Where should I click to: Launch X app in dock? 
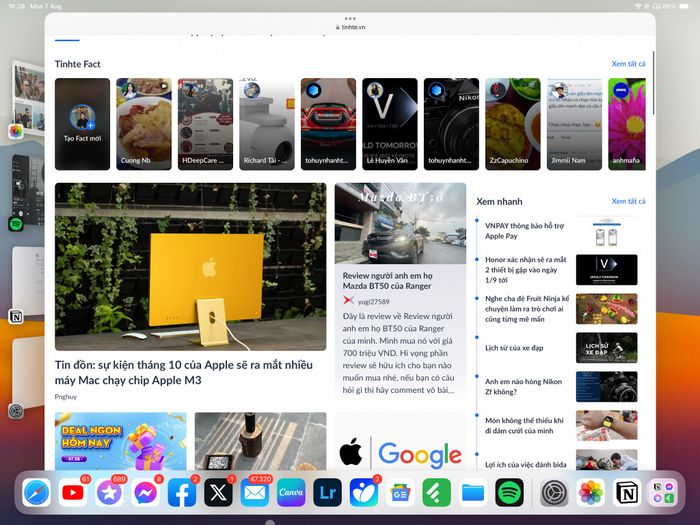click(218, 493)
